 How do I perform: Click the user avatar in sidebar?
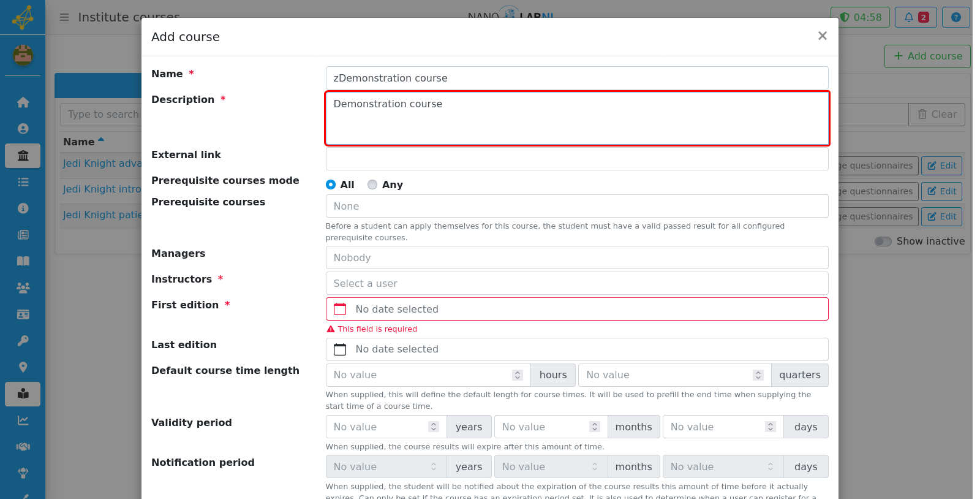coord(23,56)
